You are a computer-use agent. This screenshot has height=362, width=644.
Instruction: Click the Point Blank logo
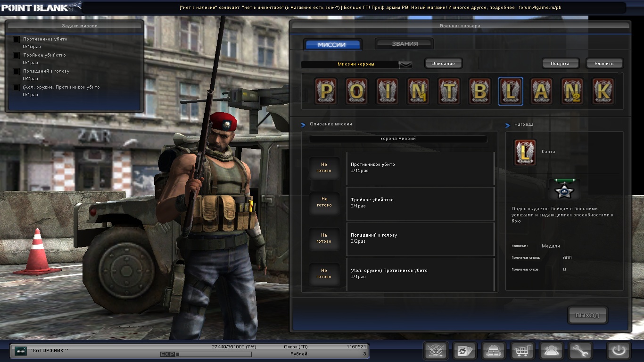point(41,7)
